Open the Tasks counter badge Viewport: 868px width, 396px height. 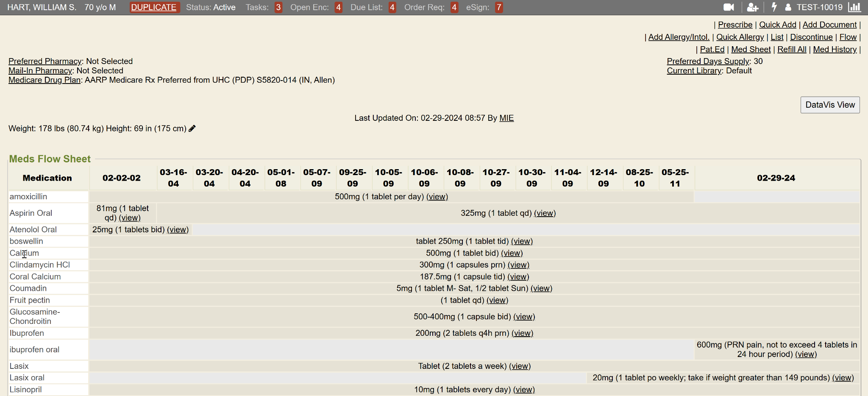coord(278,7)
